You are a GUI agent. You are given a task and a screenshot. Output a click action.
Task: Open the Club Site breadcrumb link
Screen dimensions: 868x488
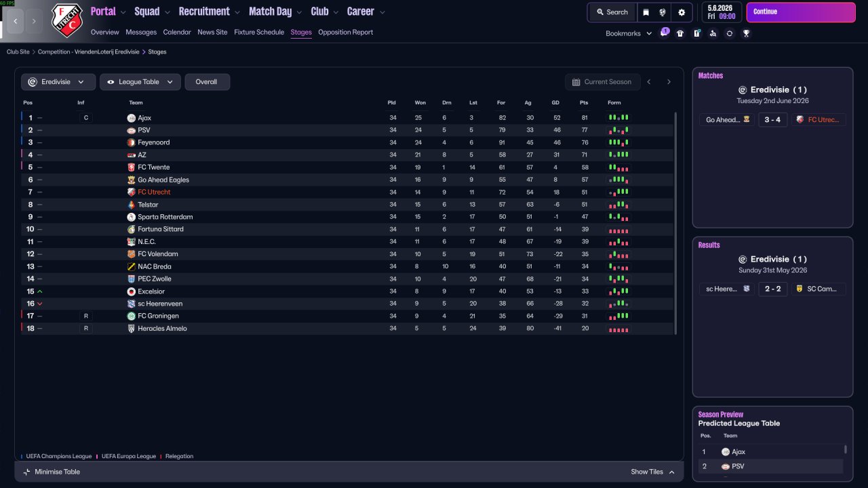[x=18, y=52]
